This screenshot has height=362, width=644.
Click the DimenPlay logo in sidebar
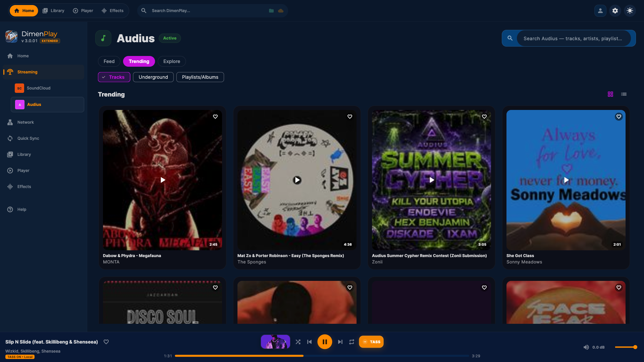coord(11,36)
